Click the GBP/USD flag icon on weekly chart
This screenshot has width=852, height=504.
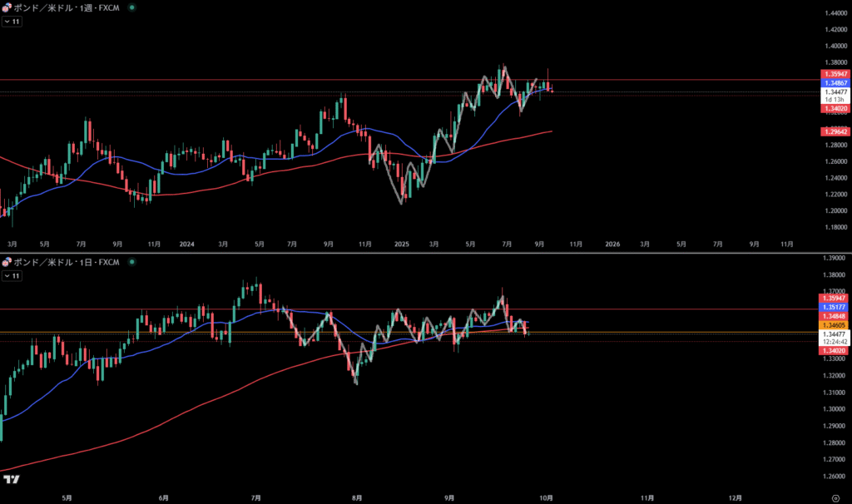coord(6,7)
